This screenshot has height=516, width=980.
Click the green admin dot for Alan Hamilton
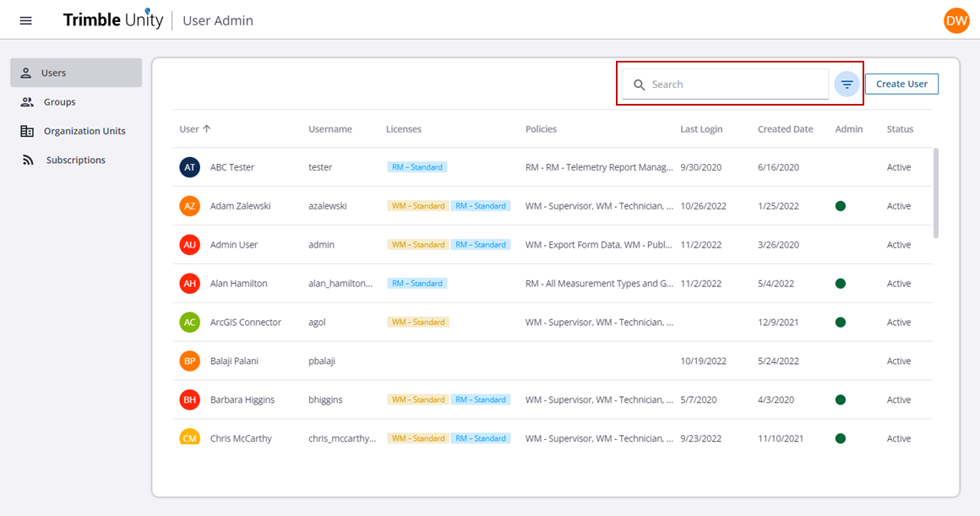(x=841, y=284)
